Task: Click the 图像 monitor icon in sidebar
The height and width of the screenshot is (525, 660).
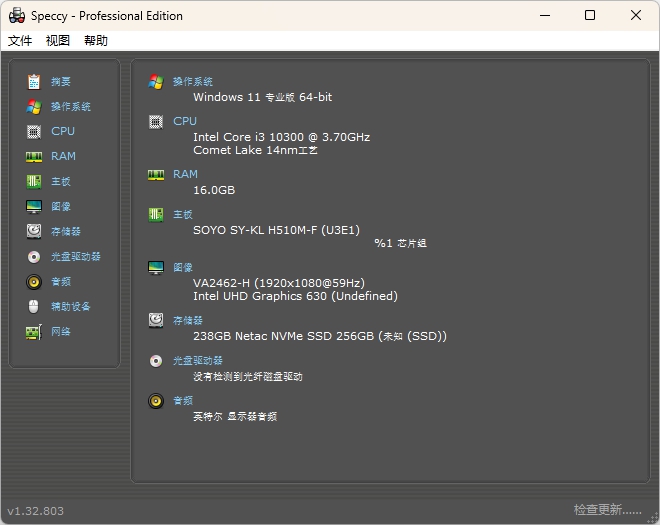Action: coord(34,207)
